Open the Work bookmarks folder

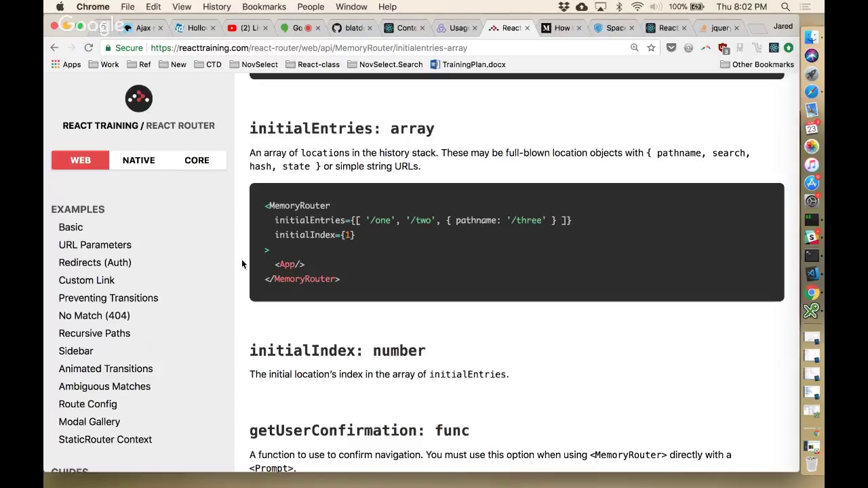click(x=104, y=64)
